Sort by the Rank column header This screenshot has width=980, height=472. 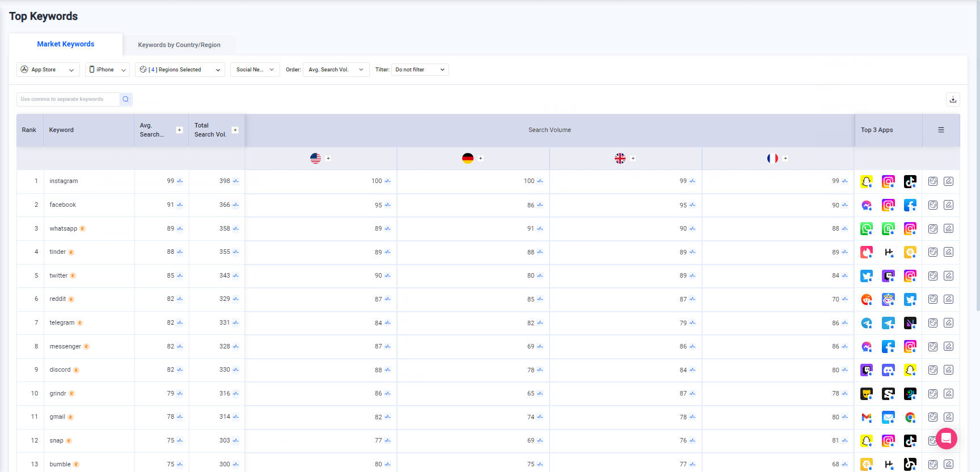point(29,130)
